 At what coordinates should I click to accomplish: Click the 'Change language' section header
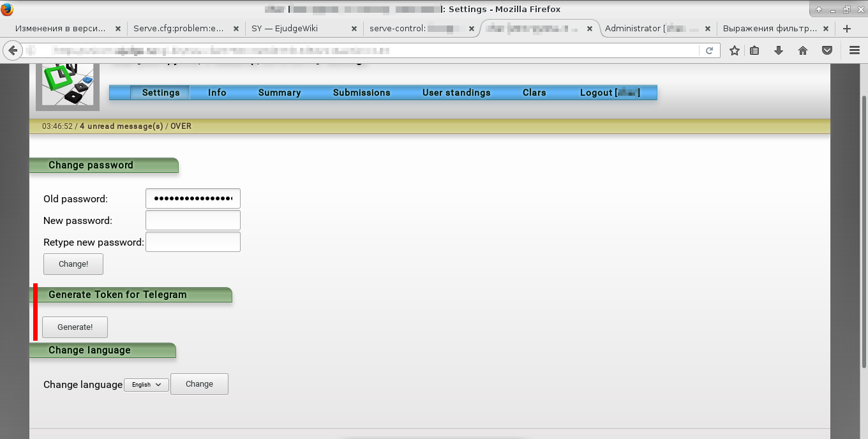click(102, 350)
